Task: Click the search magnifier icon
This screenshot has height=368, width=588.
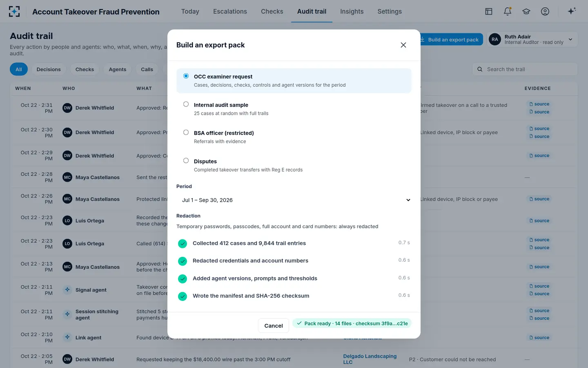Action: (480, 69)
